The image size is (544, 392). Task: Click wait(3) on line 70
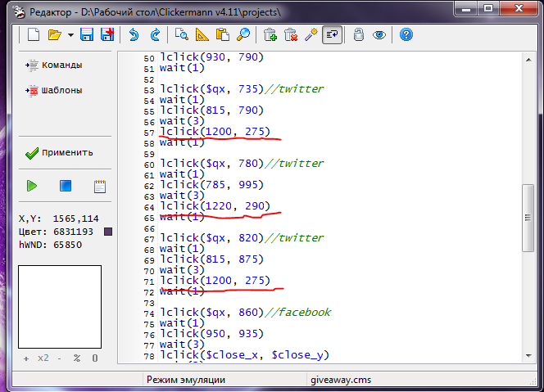click(x=182, y=270)
